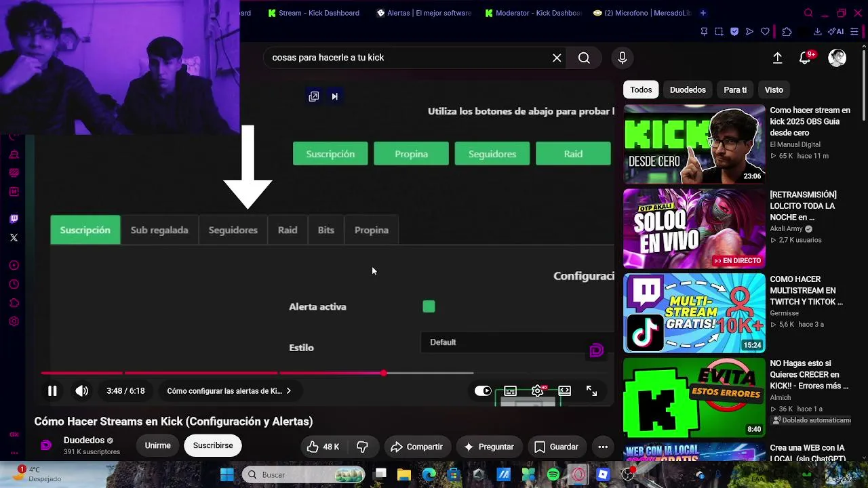The image size is (868, 488).
Task: Open 'Como hacer stream en kick 2025' thumbnail
Action: [694, 144]
